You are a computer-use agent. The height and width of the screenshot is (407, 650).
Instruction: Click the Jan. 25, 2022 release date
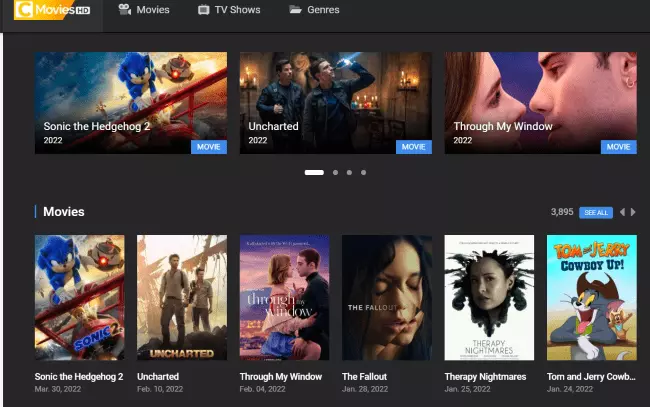[468, 389]
